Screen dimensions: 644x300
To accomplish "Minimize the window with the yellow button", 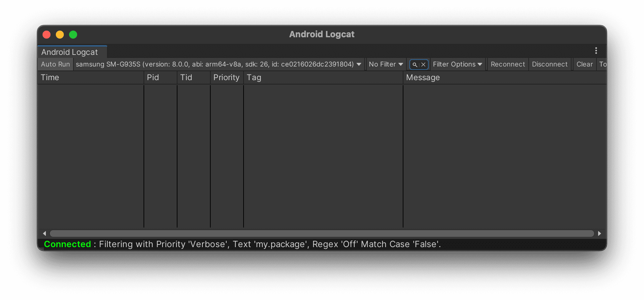I will 60,35.
